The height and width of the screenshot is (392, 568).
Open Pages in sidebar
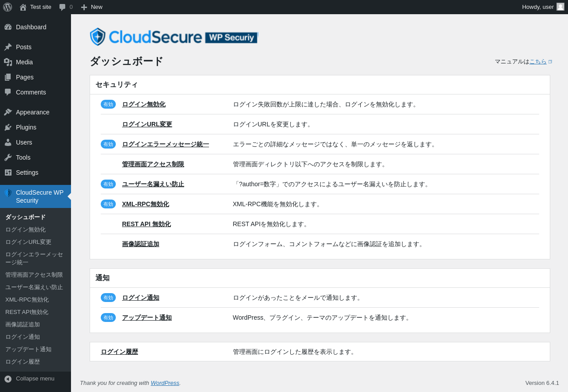(x=35, y=77)
